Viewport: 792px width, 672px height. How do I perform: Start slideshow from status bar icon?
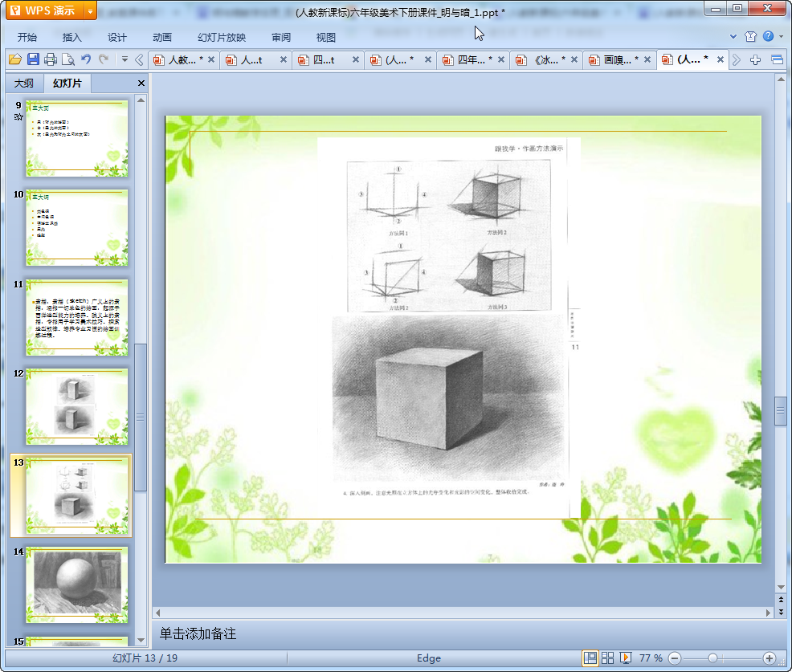pyautogui.click(x=626, y=658)
